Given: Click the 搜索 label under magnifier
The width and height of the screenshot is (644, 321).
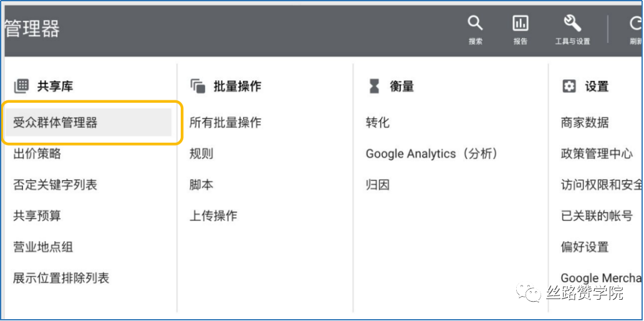Looking at the screenshot, I should (475, 42).
